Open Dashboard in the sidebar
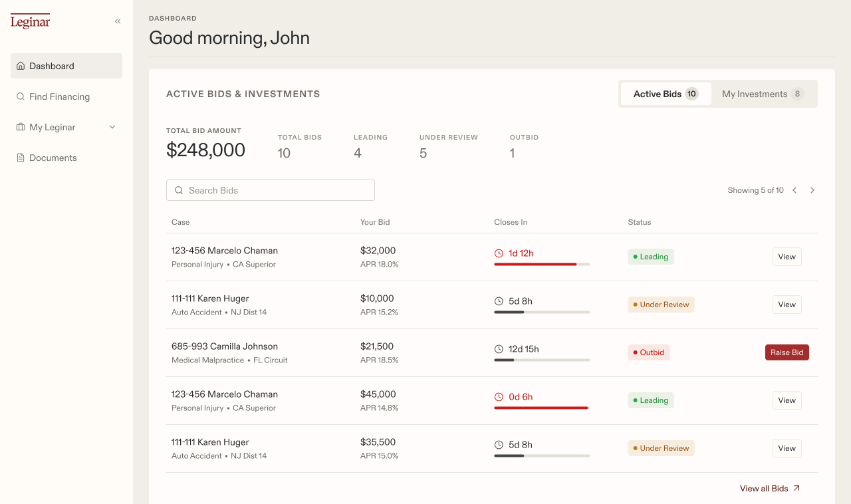Image resolution: width=851 pixels, height=504 pixels. point(66,66)
